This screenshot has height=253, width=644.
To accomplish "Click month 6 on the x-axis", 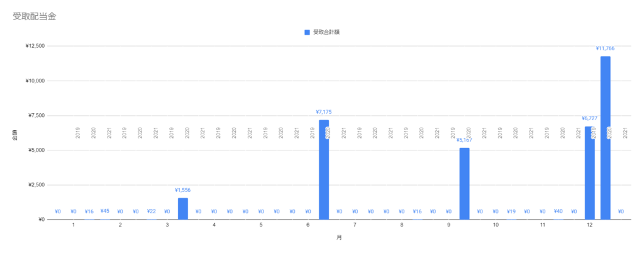I will click(308, 225).
